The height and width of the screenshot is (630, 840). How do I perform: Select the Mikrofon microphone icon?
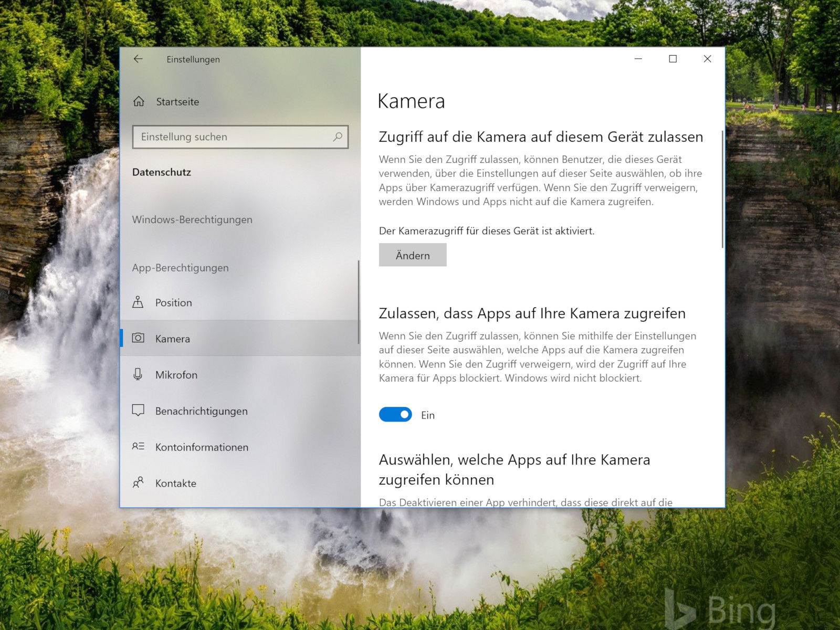click(x=138, y=374)
